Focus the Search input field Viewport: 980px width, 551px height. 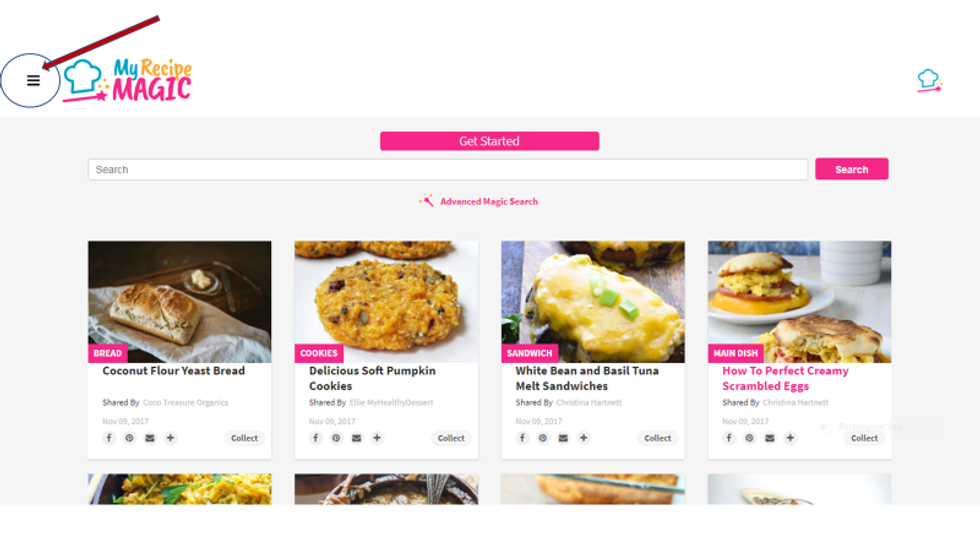coord(448,169)
